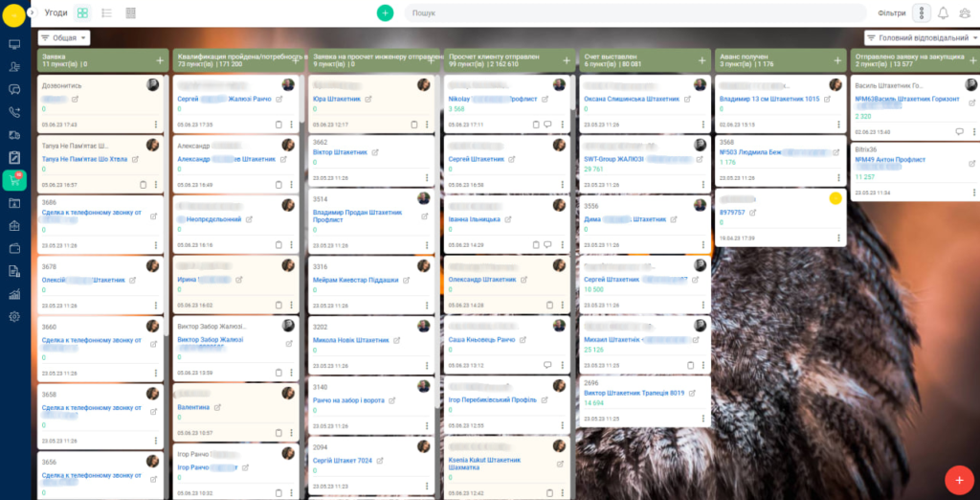Open analytics chart icon in sidebar

tap(14, 294)
